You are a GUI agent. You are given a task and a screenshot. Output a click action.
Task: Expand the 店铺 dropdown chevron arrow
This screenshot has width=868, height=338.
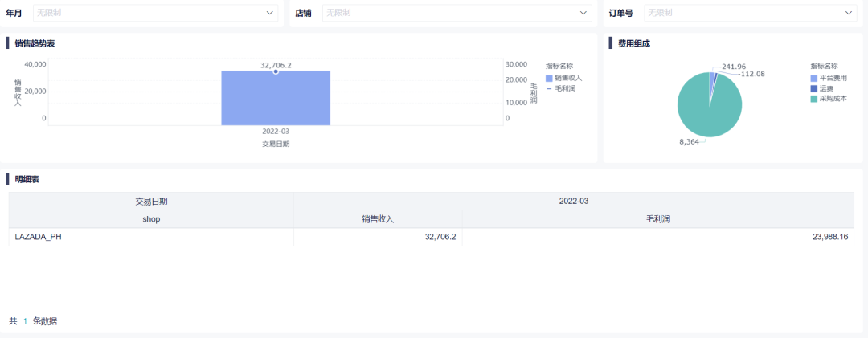583,13
